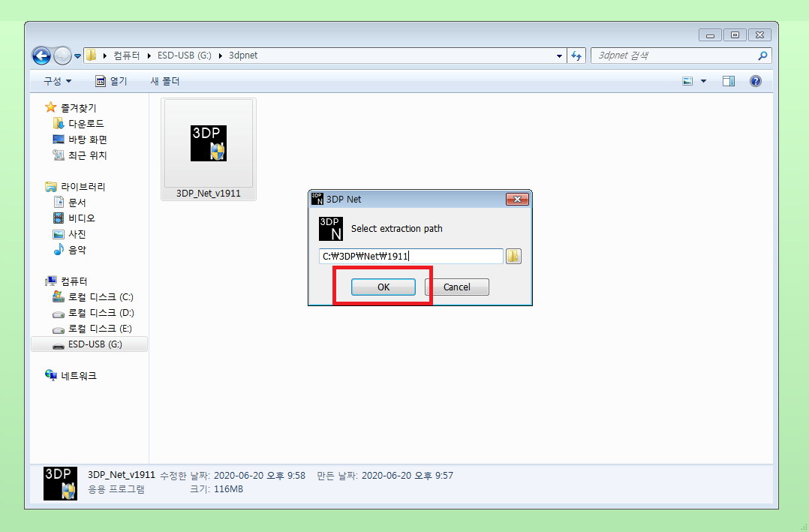This screenshot has width=809, height=532.
Task: Click the 바탕 화면 monitor icon
Action: [59, 140]
